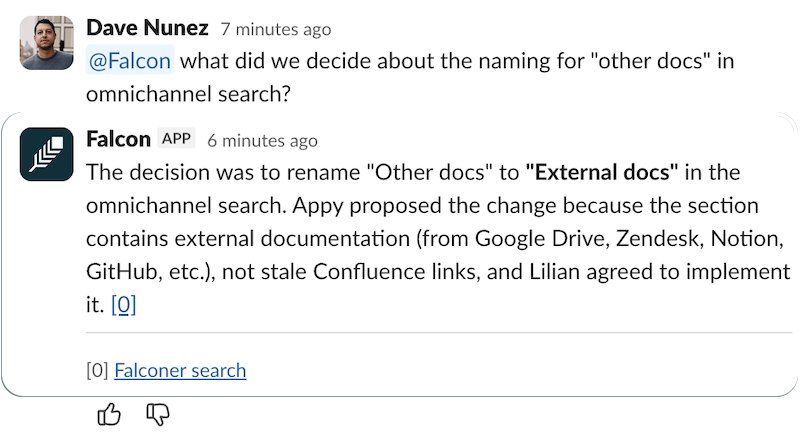This screenshot has width=800, height=438.
Task: Open the "7 minutes ago" timestamp
Action: pos(276,30)
